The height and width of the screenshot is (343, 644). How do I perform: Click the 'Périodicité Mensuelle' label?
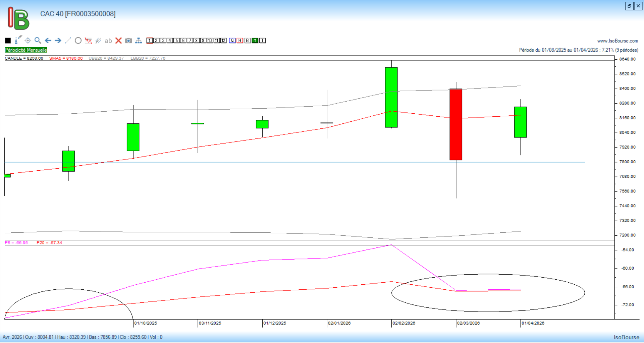pos(26,50)
